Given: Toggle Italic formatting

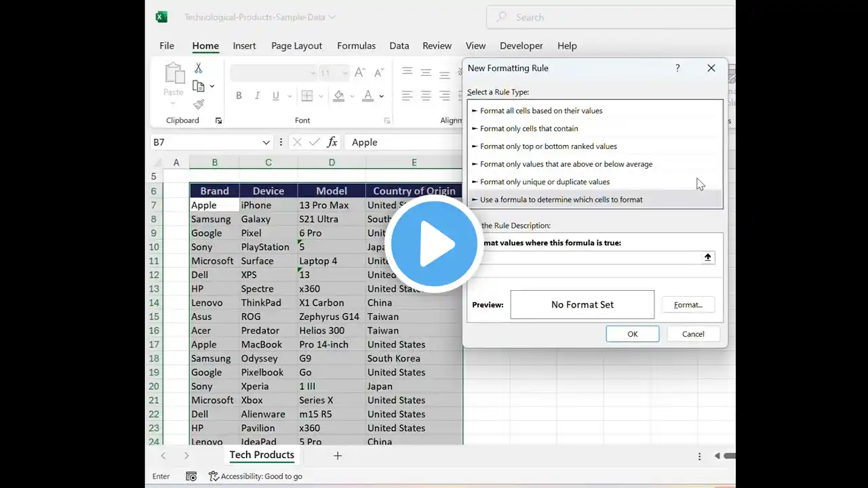Looking at the screenshot, I should tap(257, 96).
